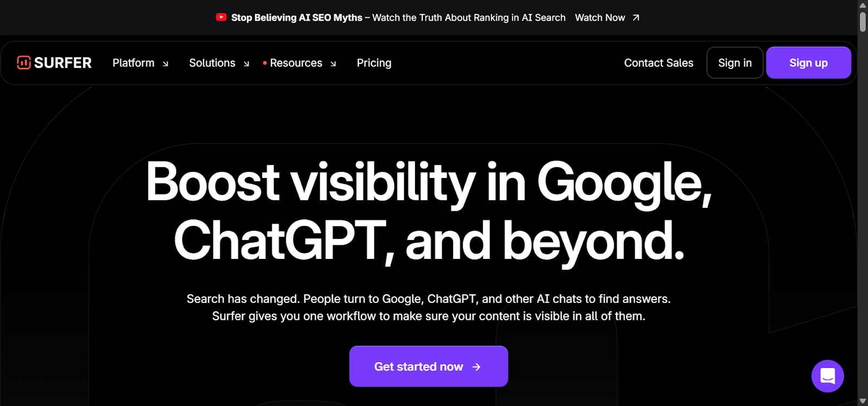Expand the Solutions dropdown arrow
The width and height of the screenshot is (868, 406).
[246, 64]
